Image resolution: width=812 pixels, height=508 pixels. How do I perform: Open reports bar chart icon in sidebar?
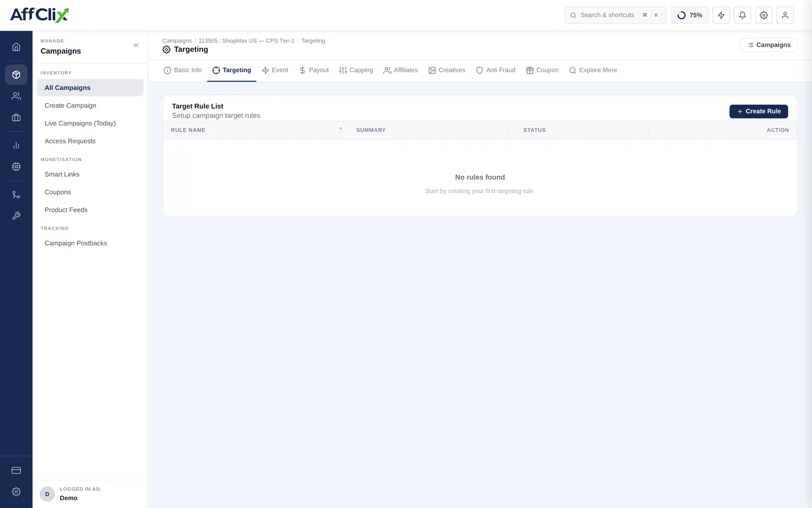pos(16,145)
